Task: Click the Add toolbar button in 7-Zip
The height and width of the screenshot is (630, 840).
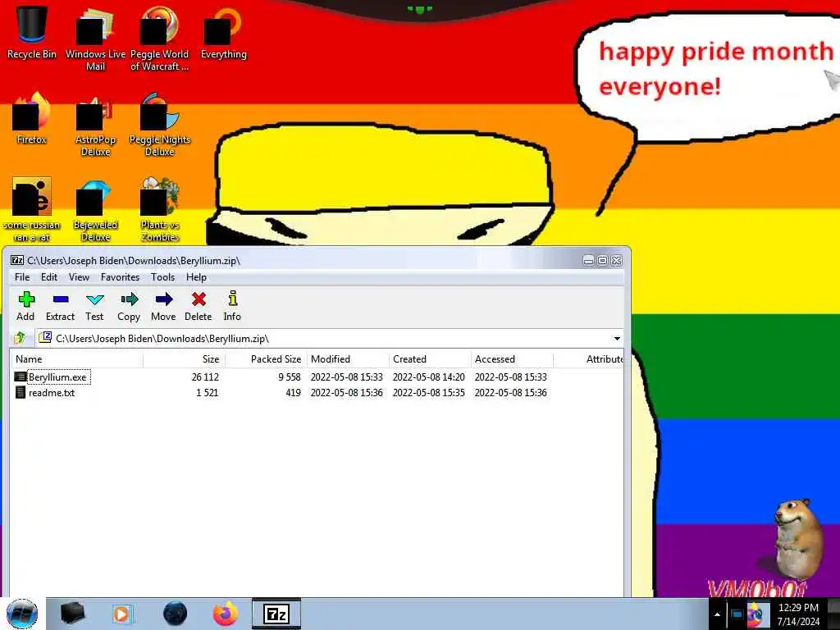Action: [25, 306]
